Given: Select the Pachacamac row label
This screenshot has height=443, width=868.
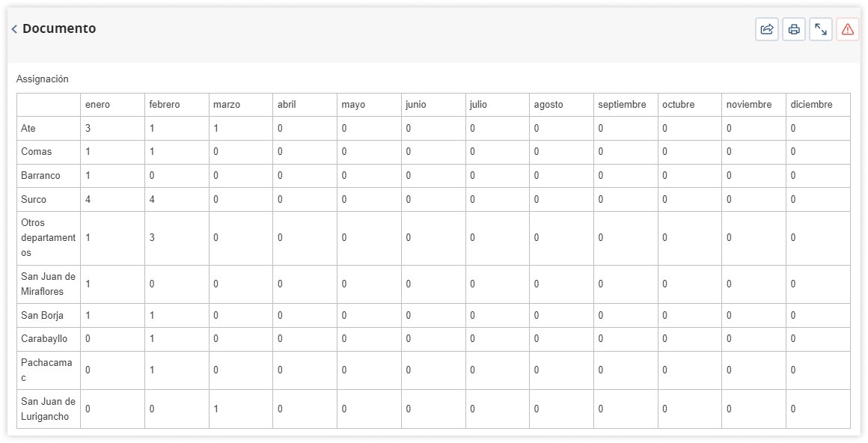Looking at the screenshot, I should pos(46,370).
